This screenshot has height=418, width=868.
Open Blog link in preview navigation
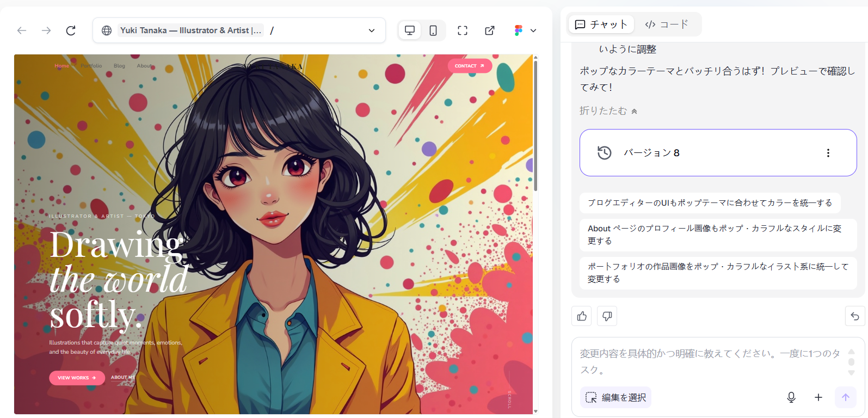click(119, 66)
